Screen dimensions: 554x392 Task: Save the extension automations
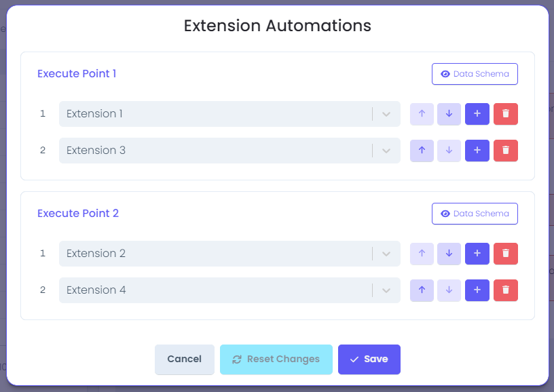pyautogui.click(x=369, y=359)
